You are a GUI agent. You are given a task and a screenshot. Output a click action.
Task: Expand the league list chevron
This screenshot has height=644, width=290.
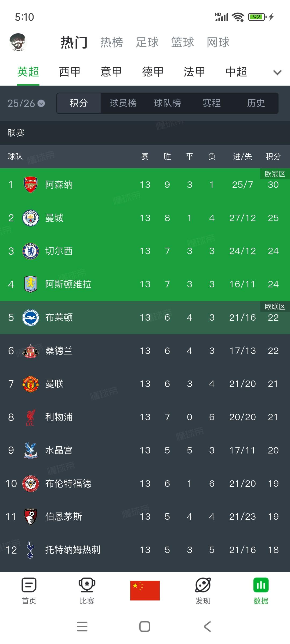coord(277,72)
